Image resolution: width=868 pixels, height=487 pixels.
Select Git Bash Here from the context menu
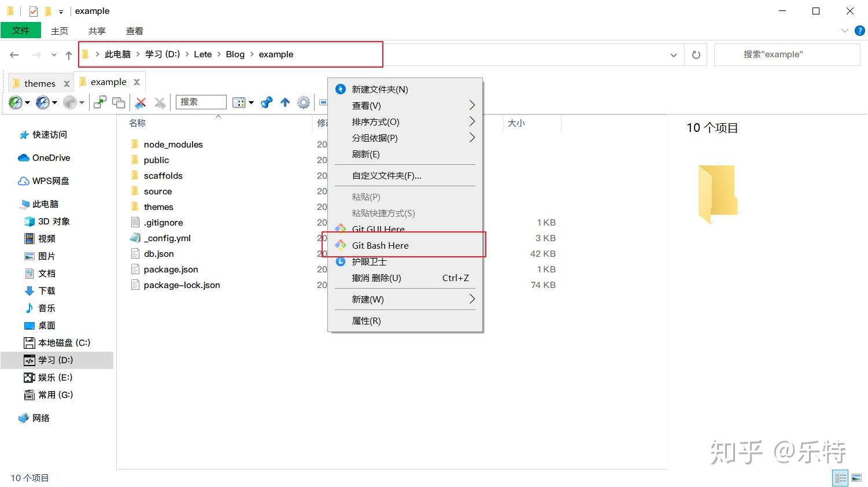379,245
